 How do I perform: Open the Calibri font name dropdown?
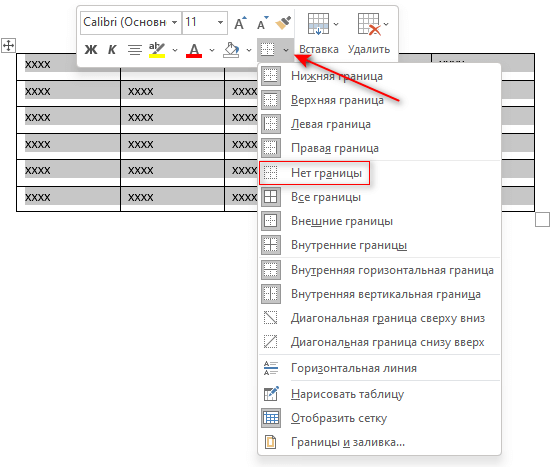click(x=174, y=23)
